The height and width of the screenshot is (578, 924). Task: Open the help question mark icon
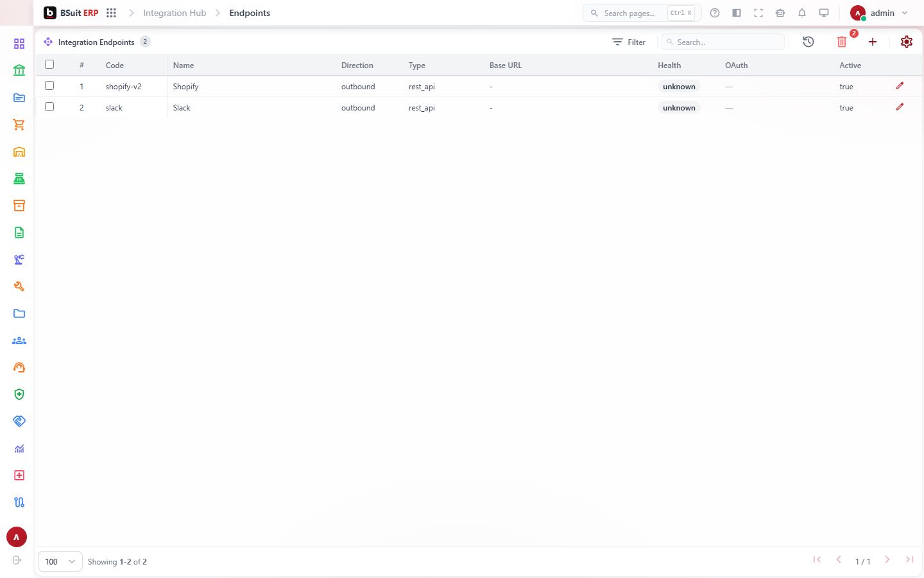coord(715,13)
